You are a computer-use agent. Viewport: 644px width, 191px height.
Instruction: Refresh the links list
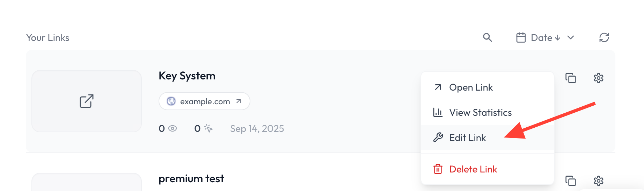(604, 37)
